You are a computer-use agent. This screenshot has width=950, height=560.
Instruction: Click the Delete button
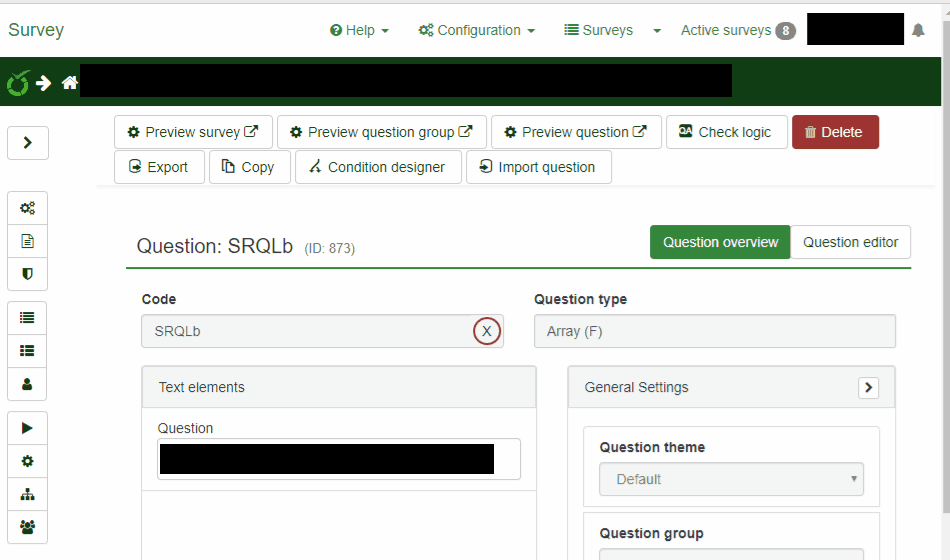pos(835,132)
